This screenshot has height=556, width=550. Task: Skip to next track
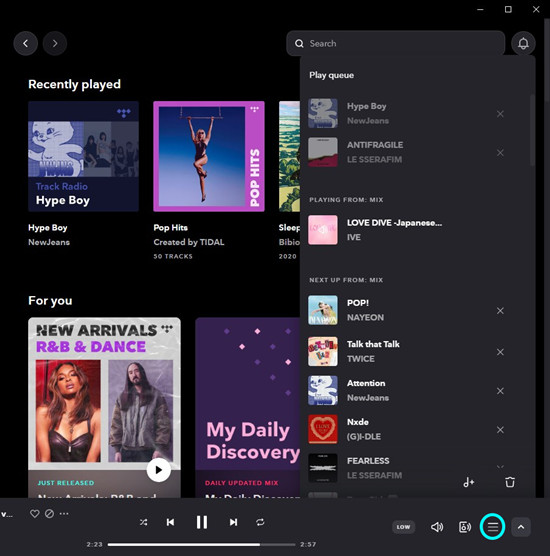(233, 522)
